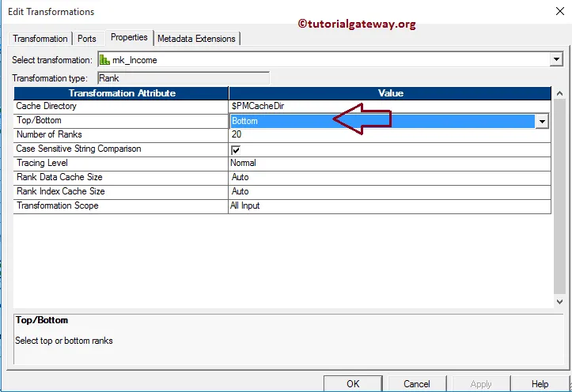Click the vertical scrollbar track of the grid
This screenshot has width=572, height=392.
(x=559, y=197)
